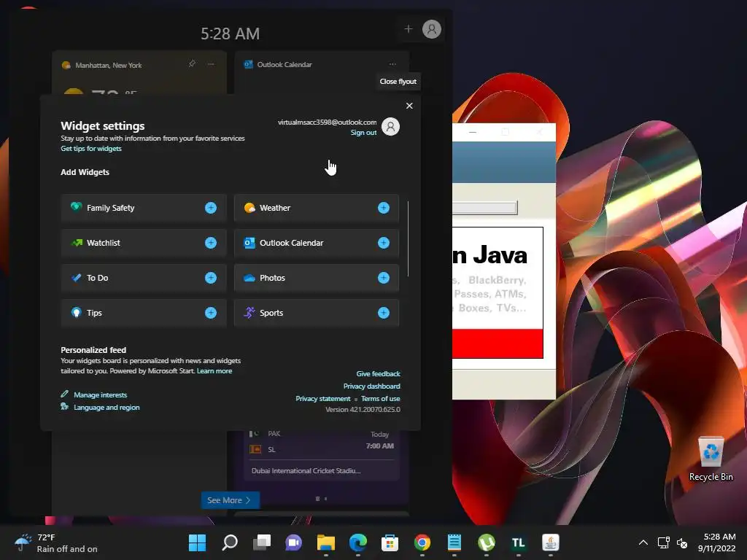Viewport: 747px width, 560px height.
Task: Select the Outlook Calendar widget row label
Action: point(292,243)
